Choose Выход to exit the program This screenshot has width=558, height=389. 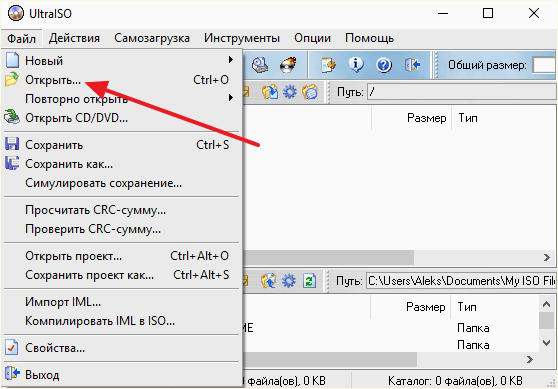tap(121, 375)
